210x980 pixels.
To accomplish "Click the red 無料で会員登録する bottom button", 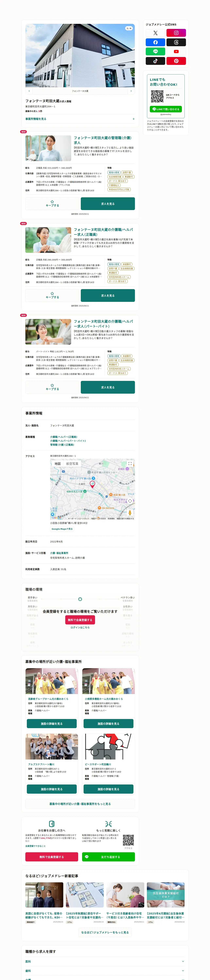I will pyautogui.click(x=52, y=857).
